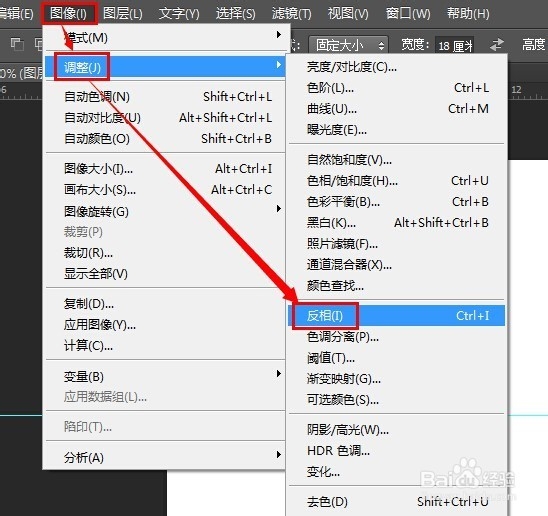Open 色调分离(P)... adjustment
This screenshot has height=516, width=548.
coord(397,337)
